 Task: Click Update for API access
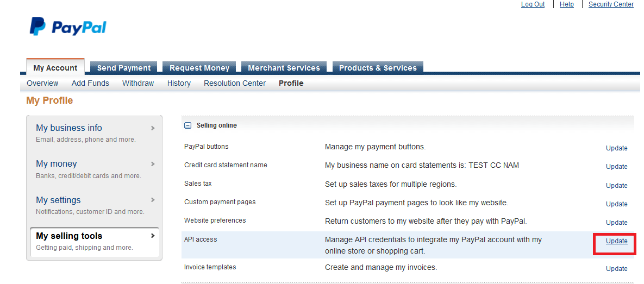(616, 241)
